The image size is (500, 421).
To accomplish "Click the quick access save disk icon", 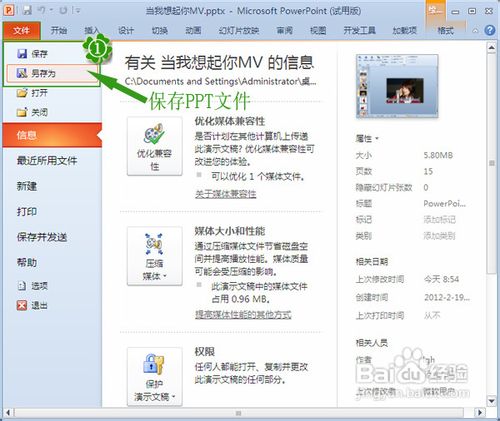I will coord(27,10).
